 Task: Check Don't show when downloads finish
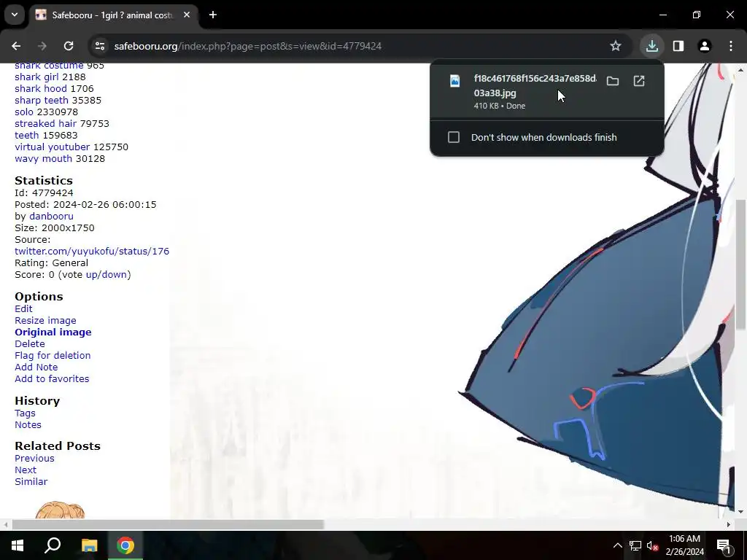(454, 138)
